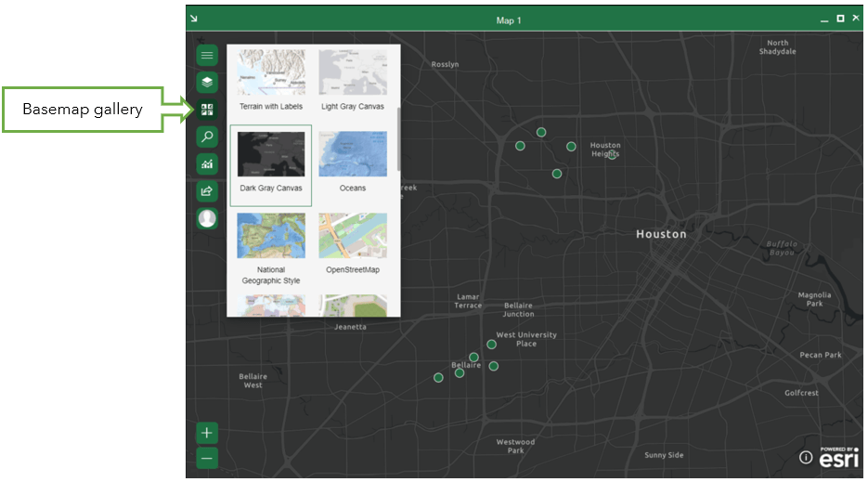This screenshot has width=868, height=482.
Task: Click the Golfcrest label
Action: click(x=801, y=393)
